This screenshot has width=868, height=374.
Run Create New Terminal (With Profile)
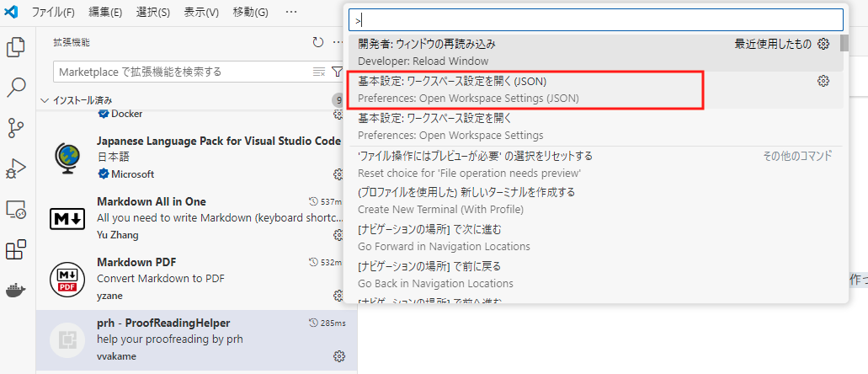tap(595, 201)
